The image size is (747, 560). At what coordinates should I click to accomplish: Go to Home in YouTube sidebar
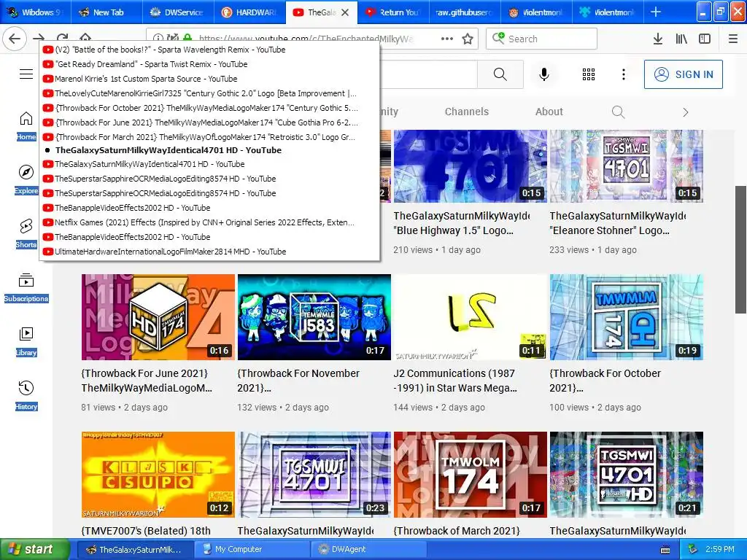[x=26, y=126]
